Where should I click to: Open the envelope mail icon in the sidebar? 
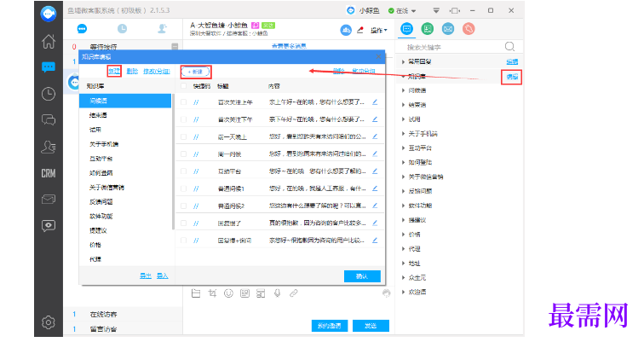(x=49, y=200)
